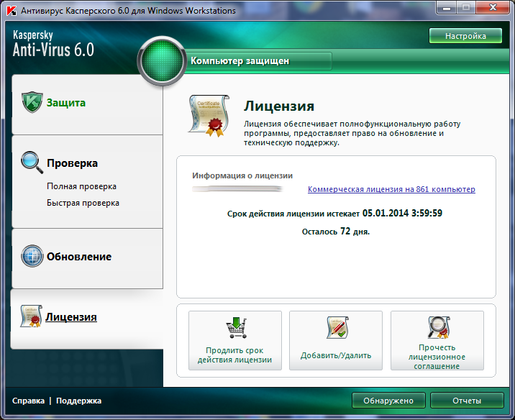Close the Kaspersky window

click(x=493, y=8)
